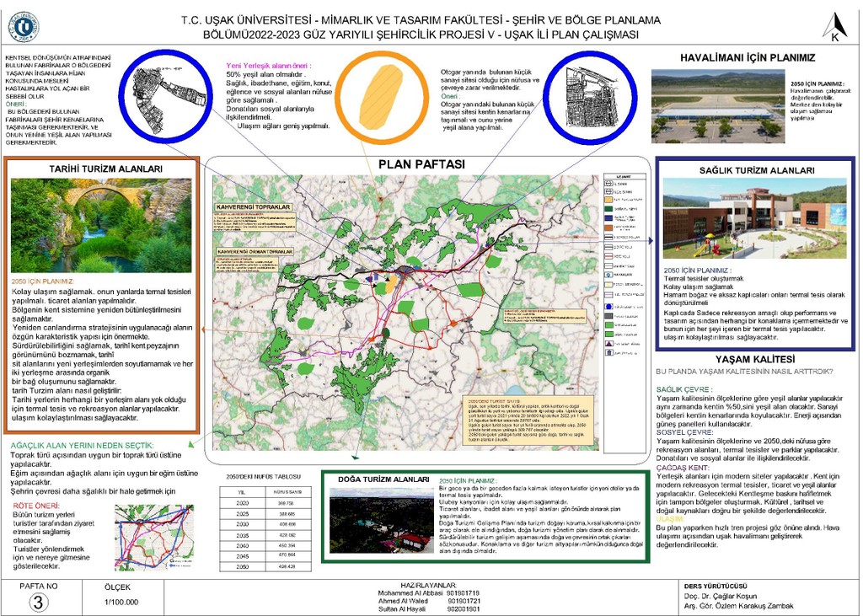Click the 2040 year cell in the table

coord(242,545)
